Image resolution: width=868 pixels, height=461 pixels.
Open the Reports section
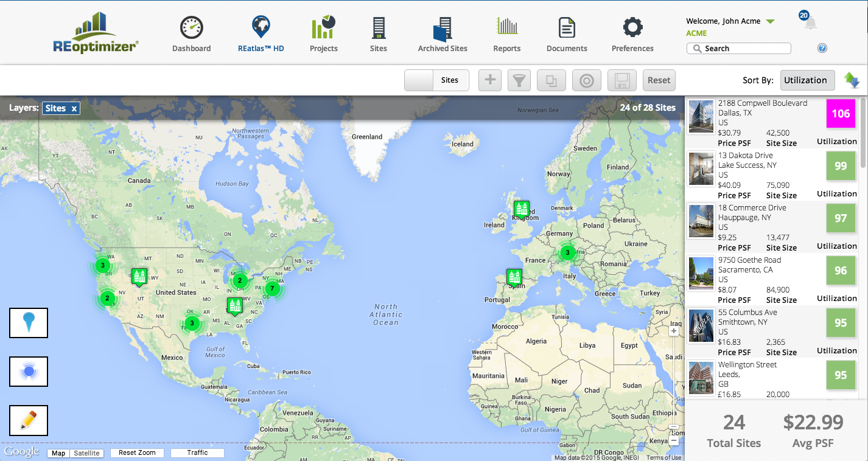click(x=507, y=34)
